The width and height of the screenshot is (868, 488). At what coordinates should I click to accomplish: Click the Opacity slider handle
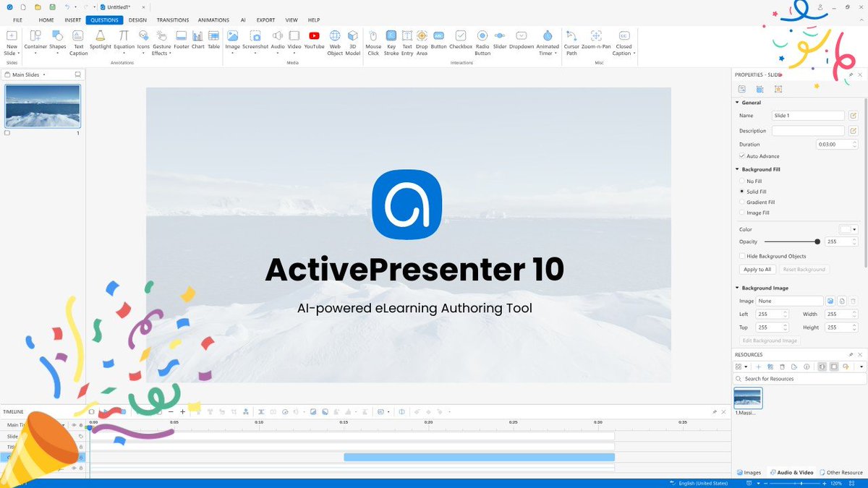coord(817,242)
